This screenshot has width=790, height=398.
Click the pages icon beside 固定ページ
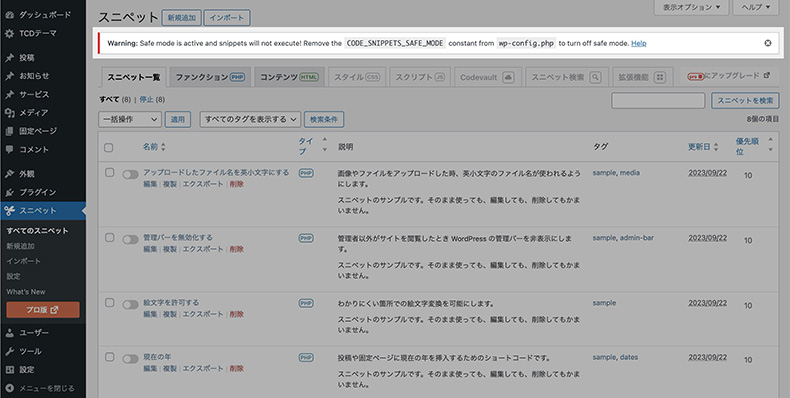click(10, 131)
